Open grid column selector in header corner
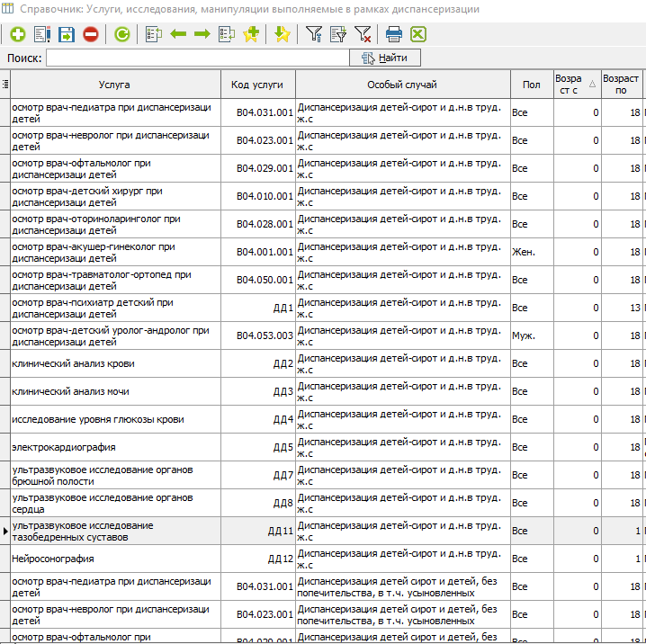 [x=5, y=85]
